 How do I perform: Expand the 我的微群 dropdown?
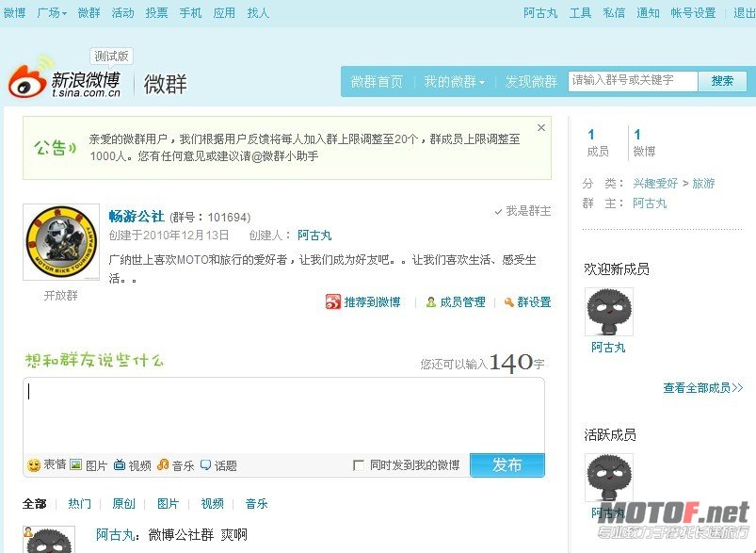coord(454,82)
